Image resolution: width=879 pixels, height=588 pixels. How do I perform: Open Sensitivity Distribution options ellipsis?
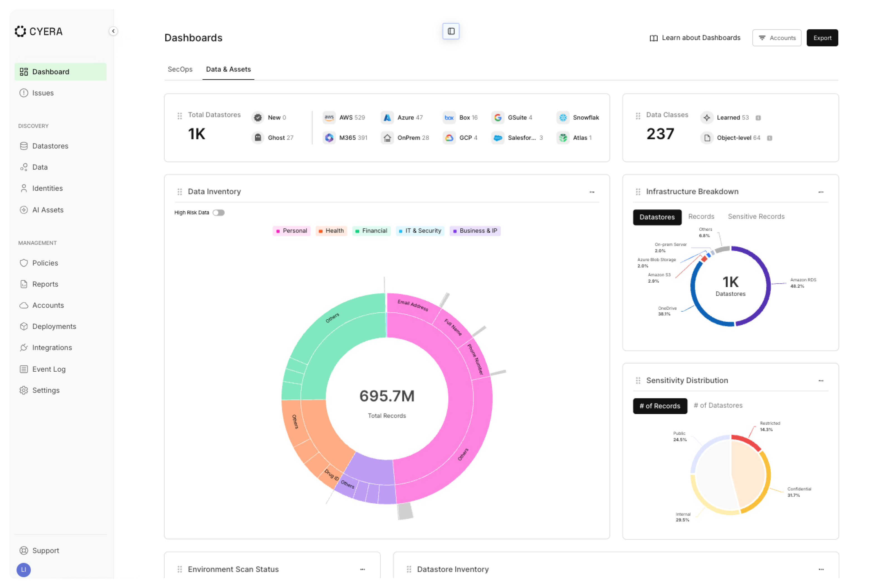tap(821, 381)
